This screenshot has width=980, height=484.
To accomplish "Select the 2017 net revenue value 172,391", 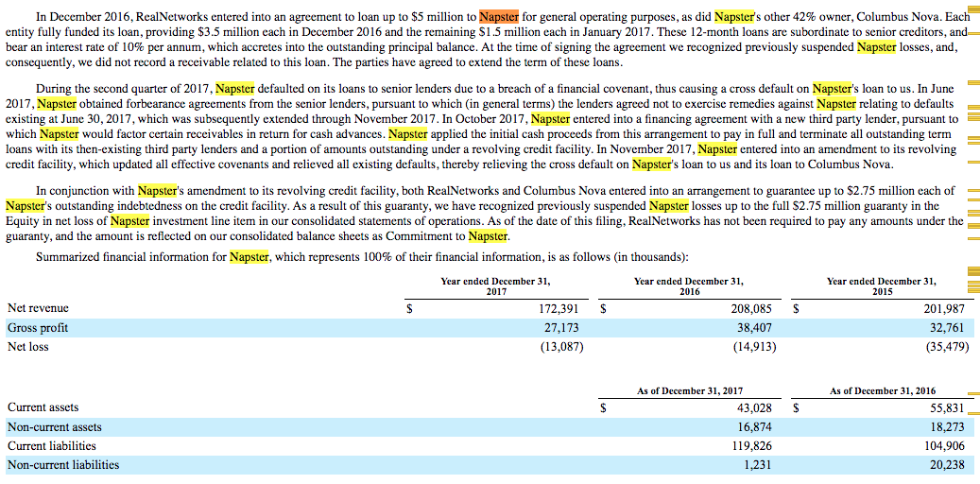I will coord(559,309).
